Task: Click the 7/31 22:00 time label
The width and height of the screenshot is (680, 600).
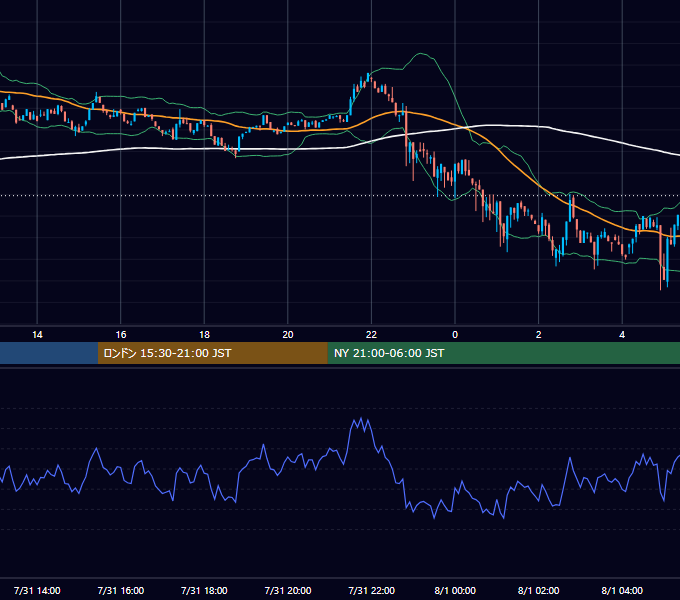Action: [x=372, y=590]
